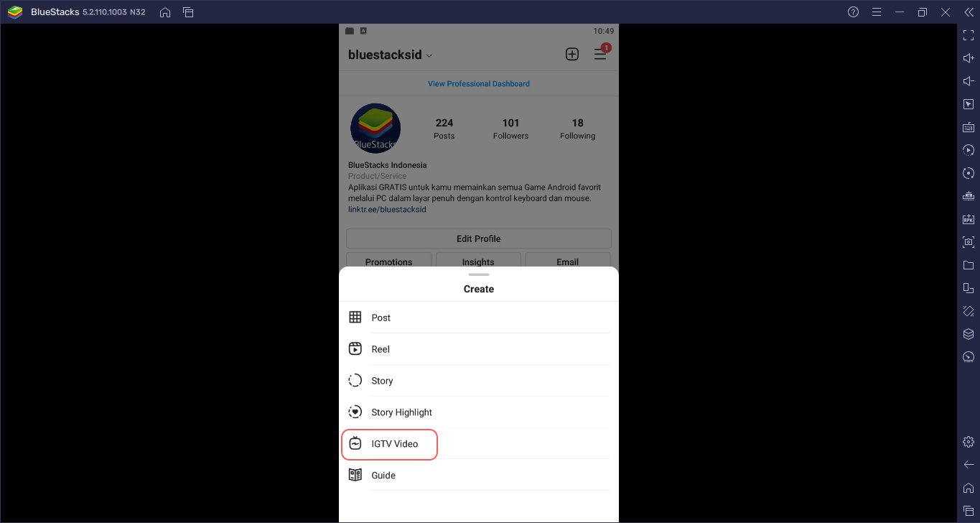This screenshot has width=980, height=523.
Task: Click the Edit Profile button
Action: click(479, 239)
